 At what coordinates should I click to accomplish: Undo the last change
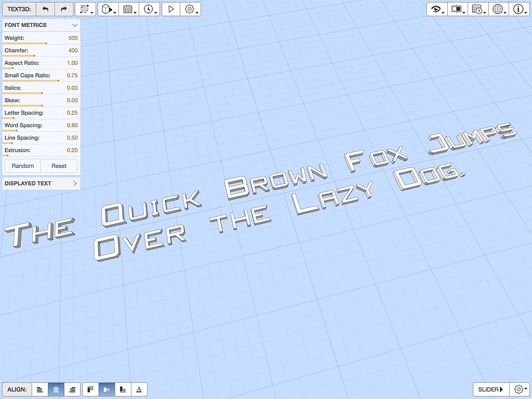pyautogui.click(x=45, y=9)
